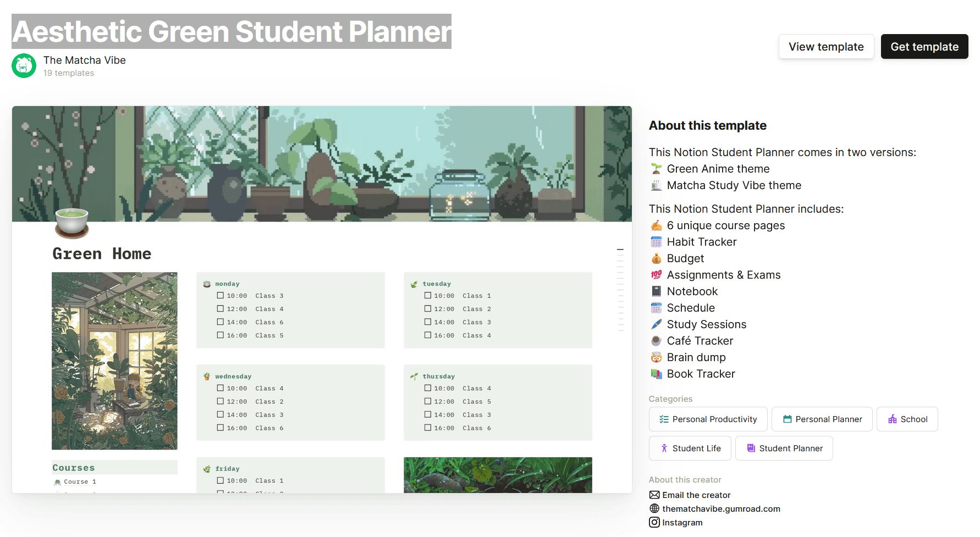The image size is (980, 537).
Task: Check Monday 16:00 Class 5 checkbox
Action: [221, 335]
